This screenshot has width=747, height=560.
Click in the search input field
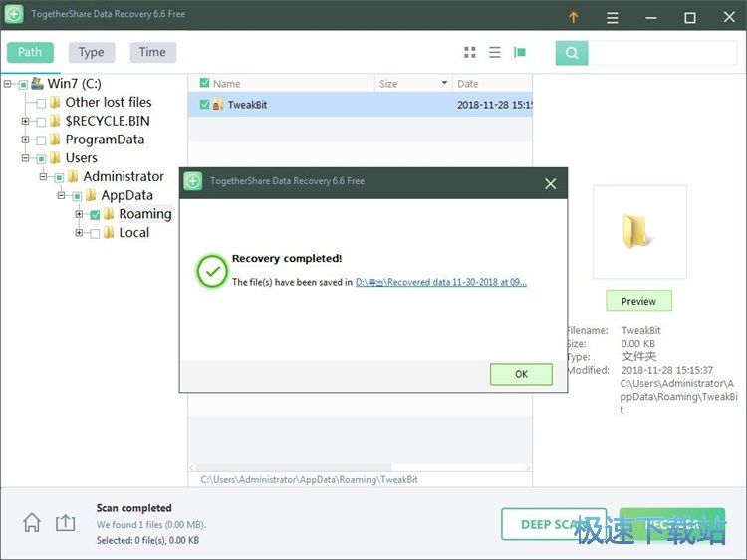click(x=662, y=53)
